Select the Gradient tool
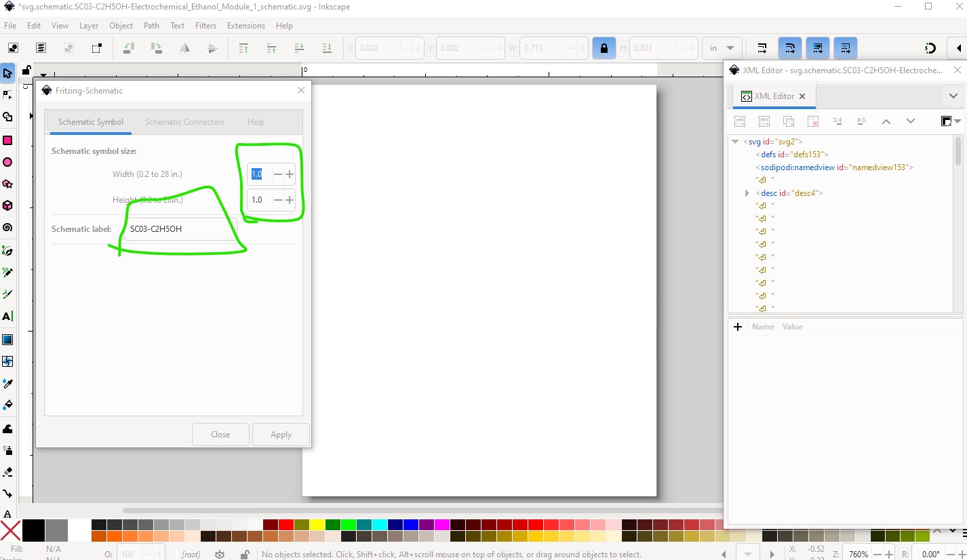 pyautogui.click(x=7, y=340)
